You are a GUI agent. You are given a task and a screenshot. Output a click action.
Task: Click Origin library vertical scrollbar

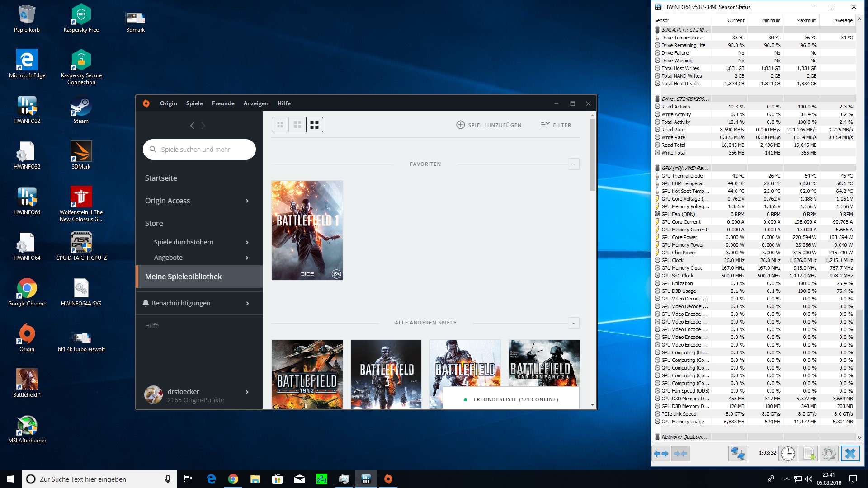click(x=592, y=155)
